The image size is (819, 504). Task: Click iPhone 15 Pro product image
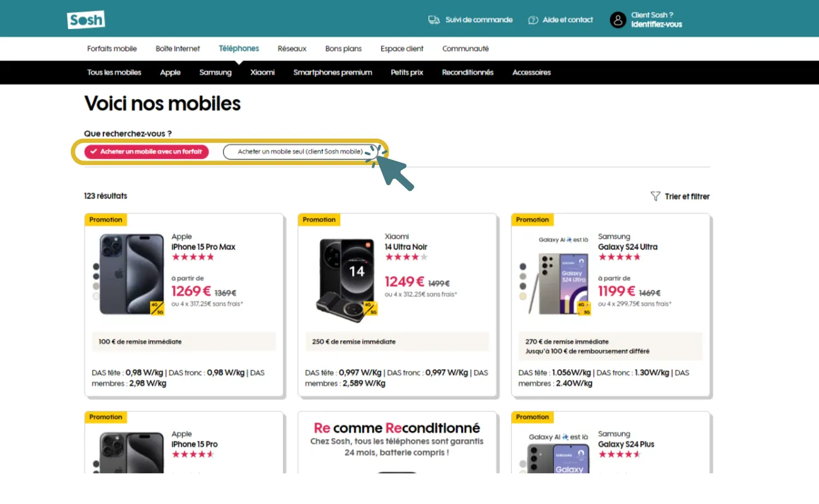[x=132, y=452]
